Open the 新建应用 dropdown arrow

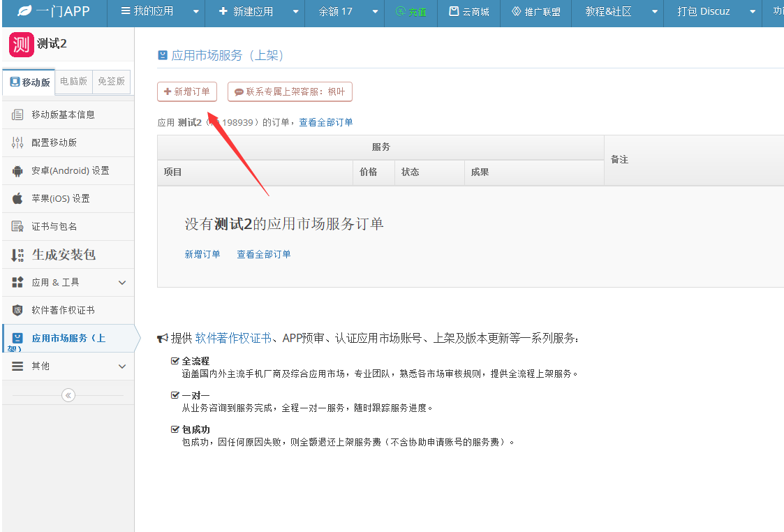[295, 11]
